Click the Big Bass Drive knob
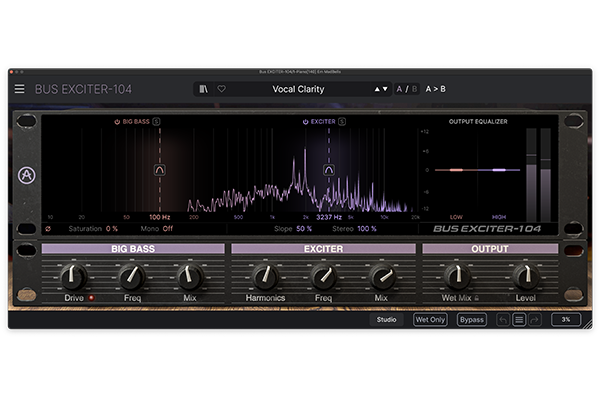Screen dimensions: 600x400 coord(72,277)
